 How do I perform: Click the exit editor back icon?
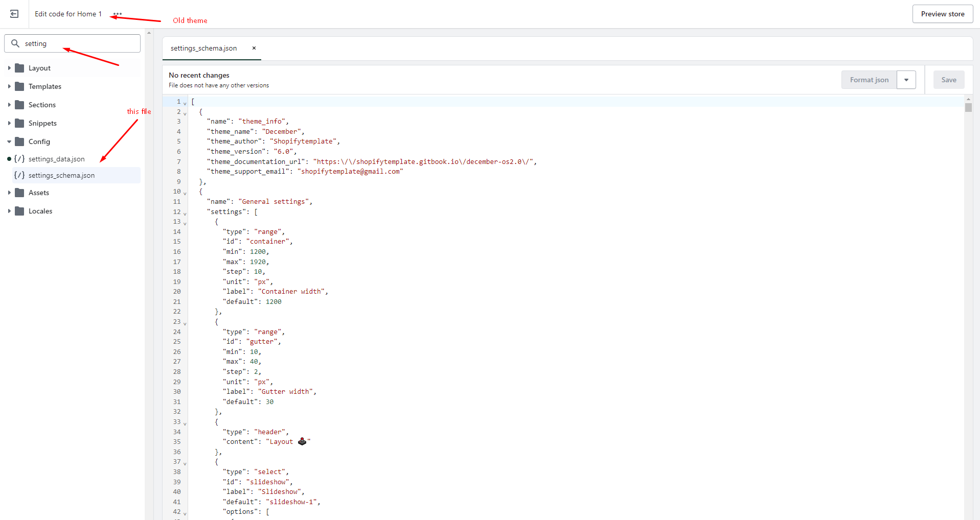pos(14,14)
